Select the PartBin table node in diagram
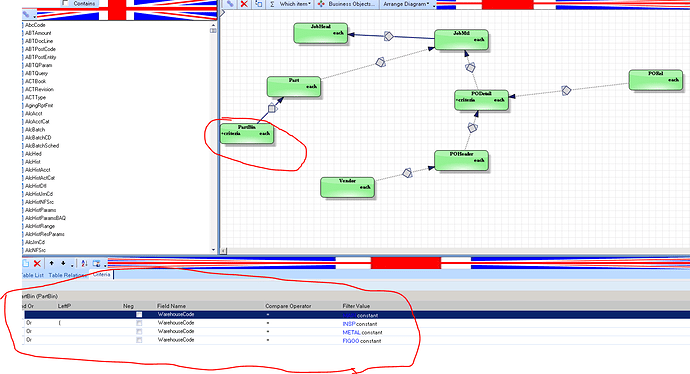Screen dimensions: 690x374 (246, 133)
